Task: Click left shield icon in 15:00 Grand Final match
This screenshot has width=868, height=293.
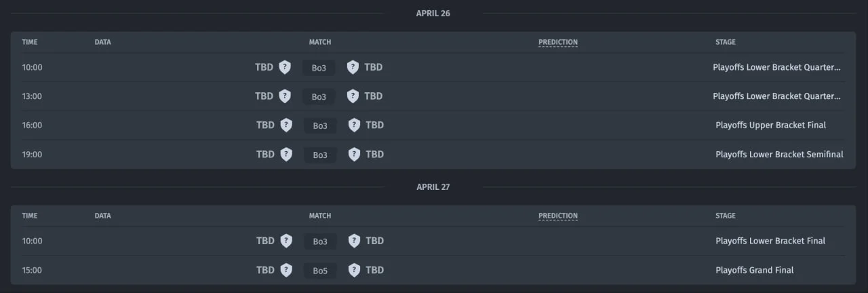Action: coord(286,270)
